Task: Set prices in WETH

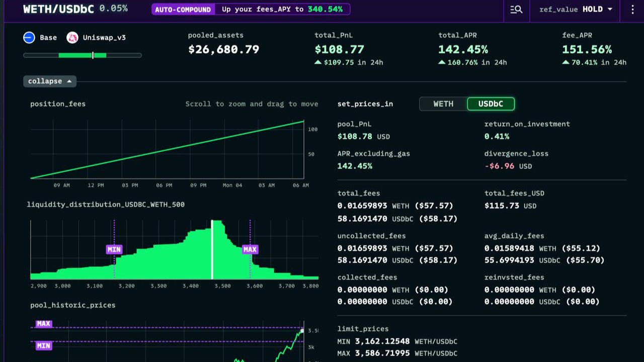Action: [x=443, y=104]
